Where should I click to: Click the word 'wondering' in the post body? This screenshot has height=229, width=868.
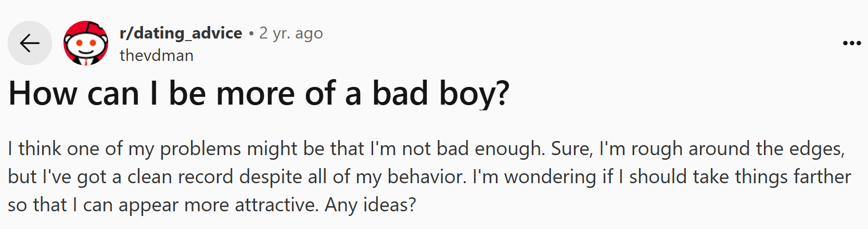[x=550, y=177]
